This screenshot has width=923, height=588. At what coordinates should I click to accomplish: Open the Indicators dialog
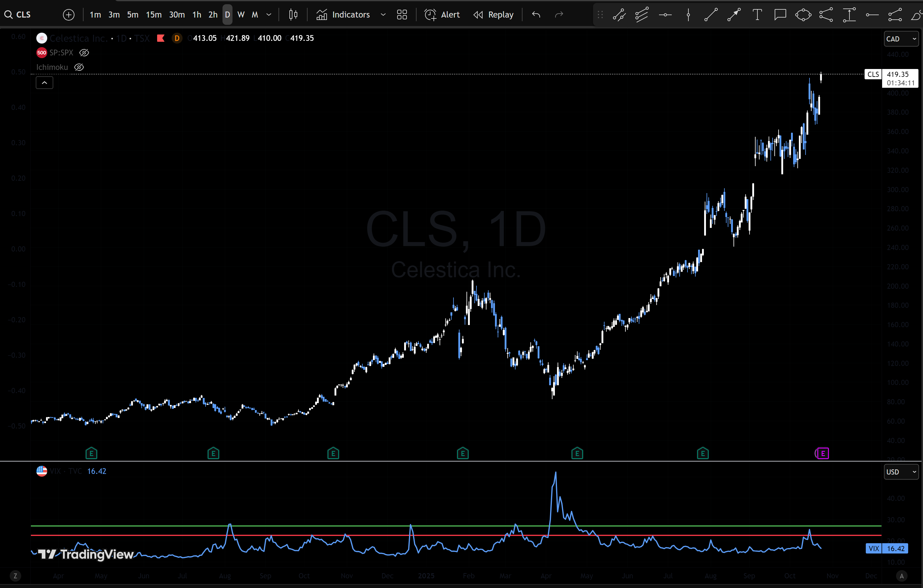click(x=343, y=15)
